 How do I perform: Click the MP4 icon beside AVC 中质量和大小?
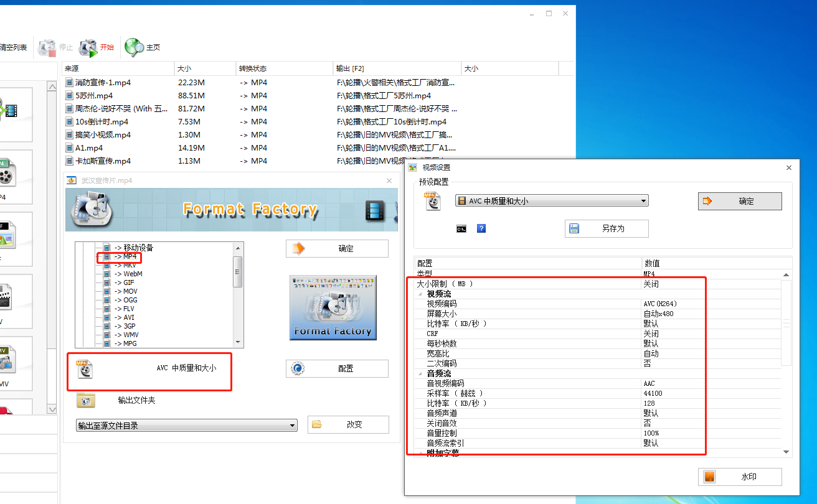coord(84,368)
